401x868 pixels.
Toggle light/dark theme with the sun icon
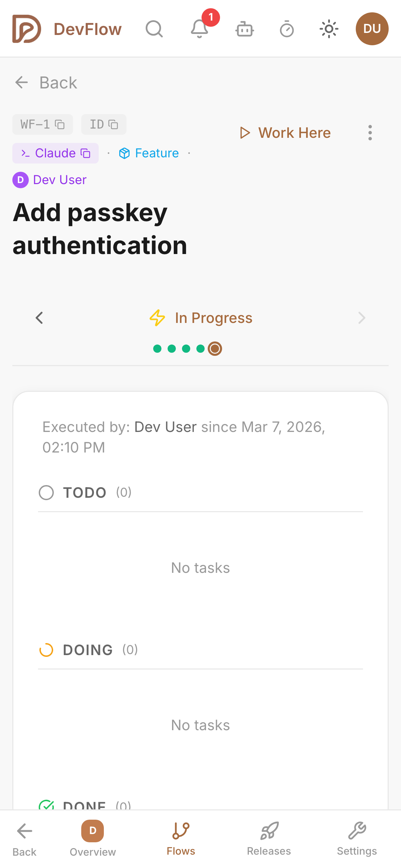[329, 29]
